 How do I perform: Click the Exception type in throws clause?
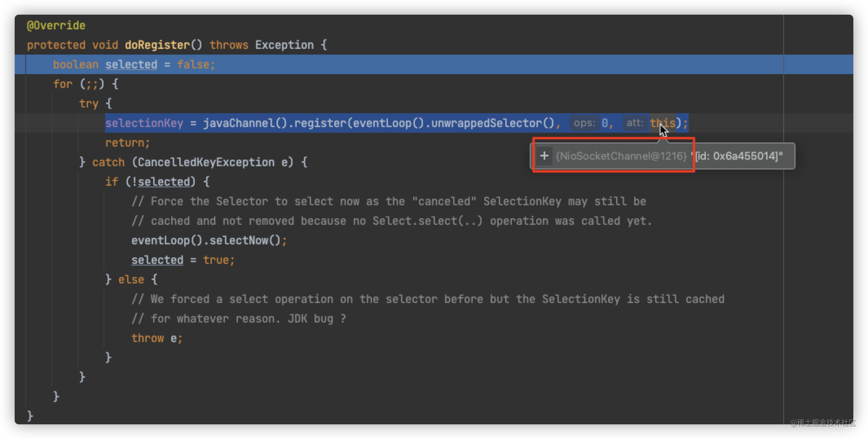[284, 45]
